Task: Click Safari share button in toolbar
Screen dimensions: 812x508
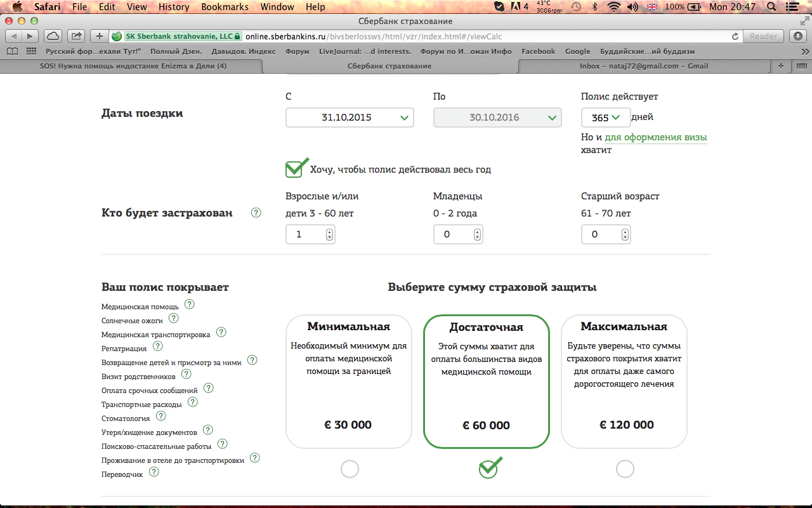Action: pos(76,36)
